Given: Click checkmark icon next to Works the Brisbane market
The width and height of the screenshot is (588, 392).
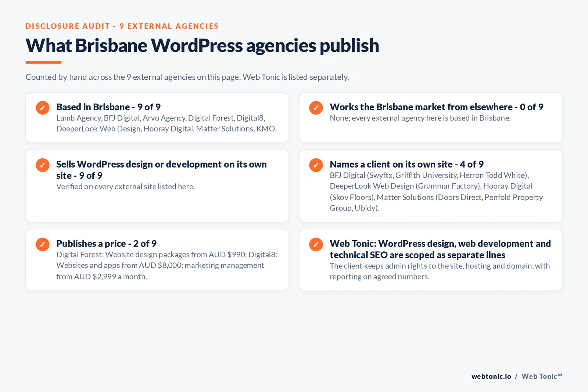Looking at the screenshot, I should point(316,108).
